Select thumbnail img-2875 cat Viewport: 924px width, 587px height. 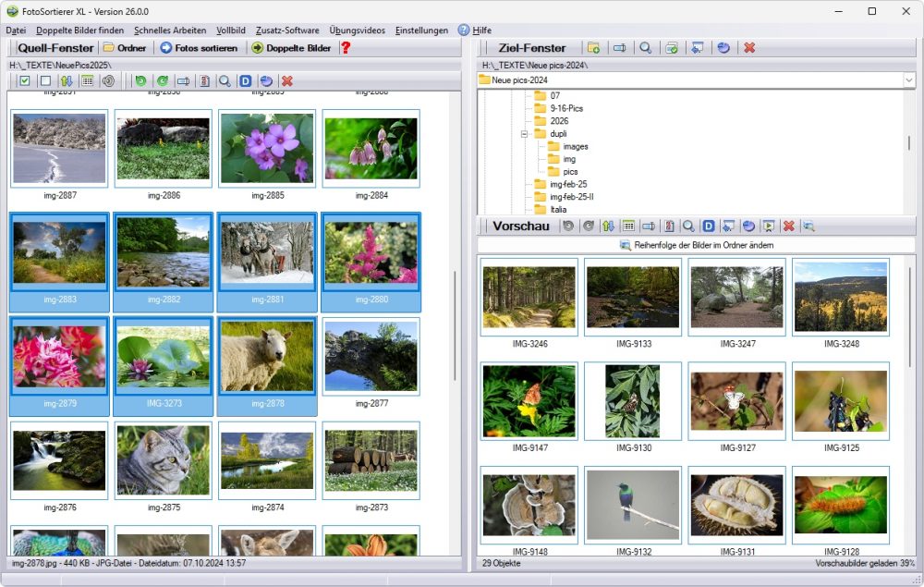tap(164, 460)
